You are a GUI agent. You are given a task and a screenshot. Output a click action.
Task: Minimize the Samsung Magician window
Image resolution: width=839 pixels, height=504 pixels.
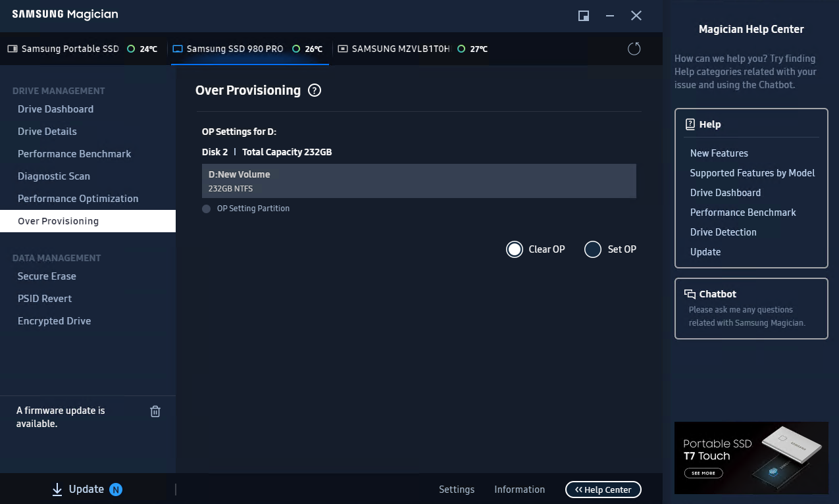click(x=611, y=16)
